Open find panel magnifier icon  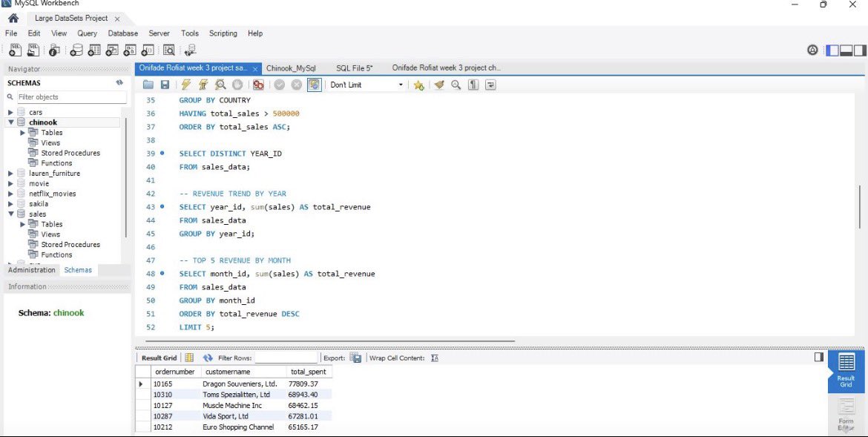(x=456, y=85)
